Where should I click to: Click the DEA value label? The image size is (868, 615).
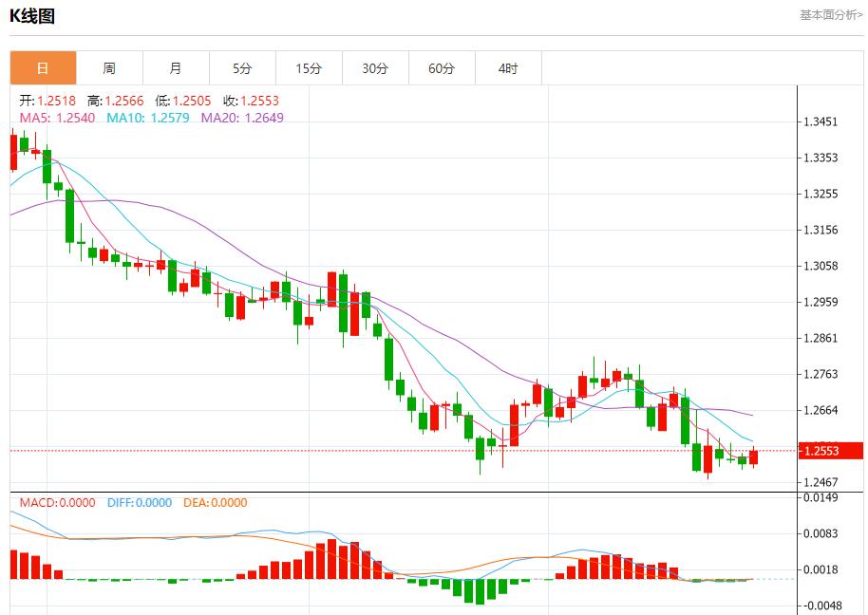point(215,503)
